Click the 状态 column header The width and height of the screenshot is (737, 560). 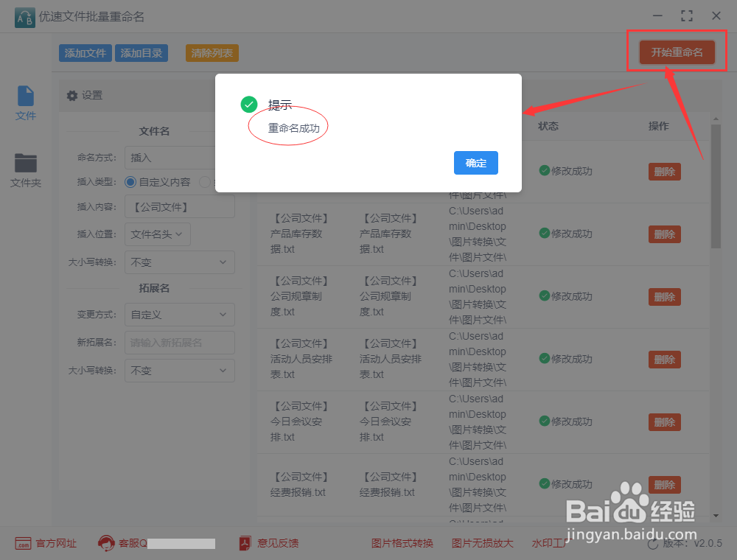click(548, 126)
